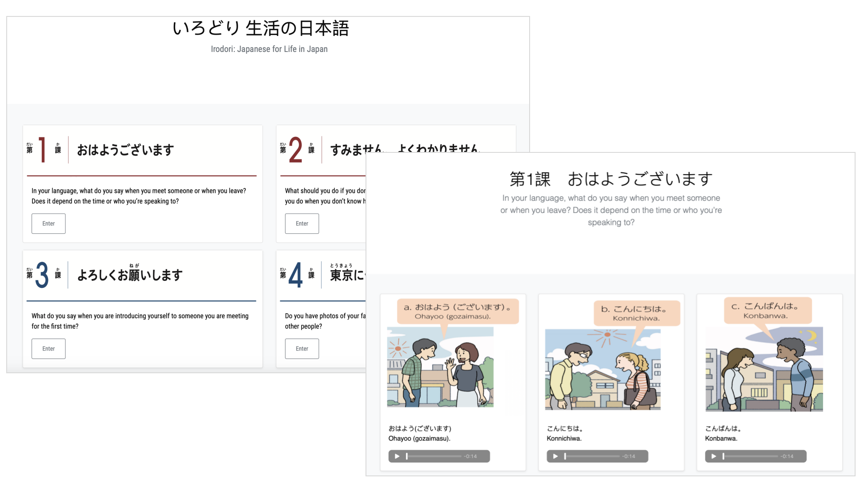The width and height of the screenshot is (868, 487).
Task: Click the Konnichiwa audio progress slider
Action: pyautogui.click(x=592, y=456)
